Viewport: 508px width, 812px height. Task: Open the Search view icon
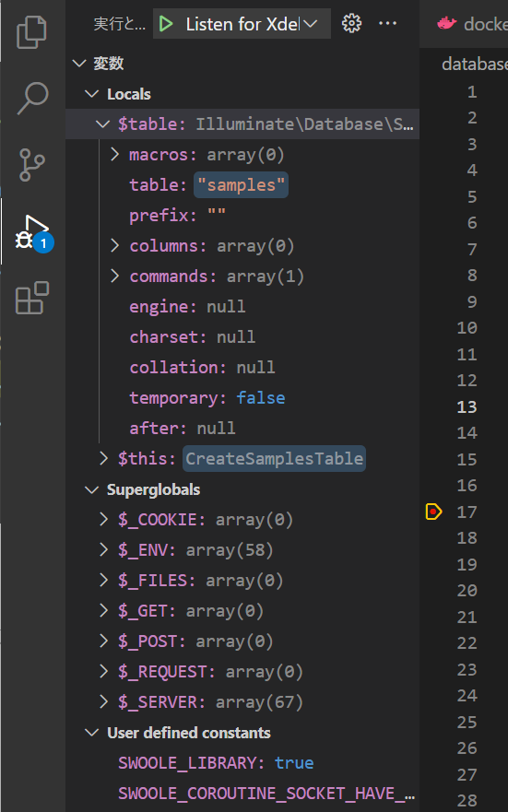(x=32, y=98)
